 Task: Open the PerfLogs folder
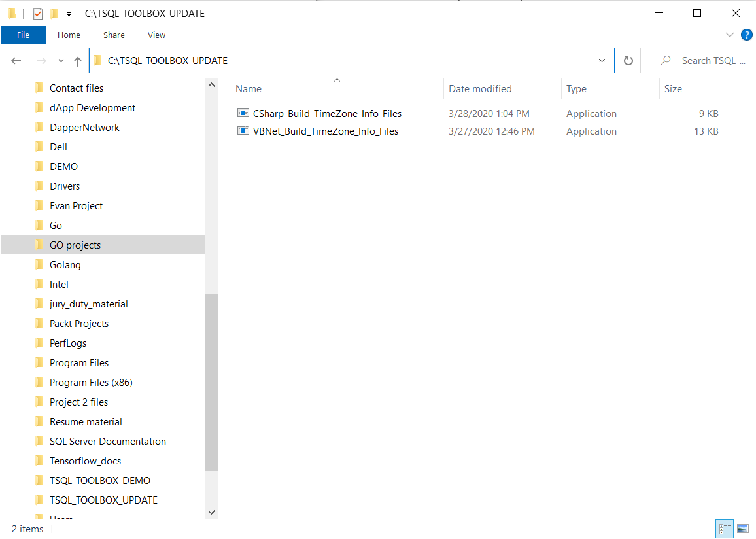(68, 344)
